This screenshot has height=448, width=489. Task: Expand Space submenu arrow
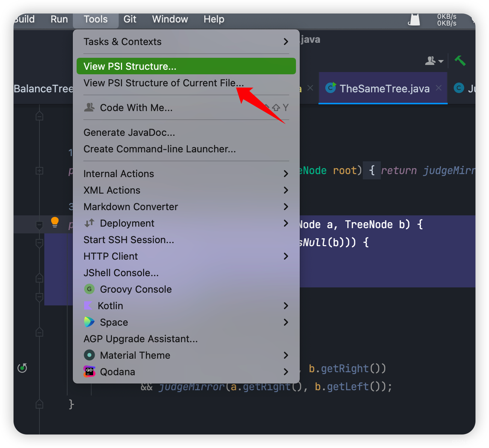pos(286,322)
